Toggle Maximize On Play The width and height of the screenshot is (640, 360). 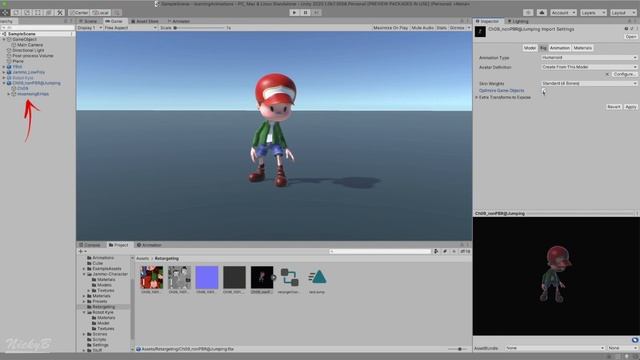click(x=390, y=28)
